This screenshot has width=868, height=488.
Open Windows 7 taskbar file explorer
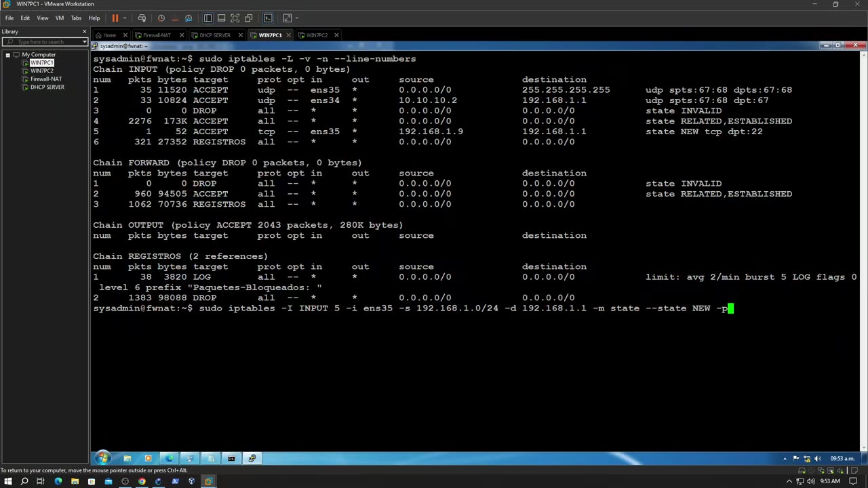click(x=127, y=458)
